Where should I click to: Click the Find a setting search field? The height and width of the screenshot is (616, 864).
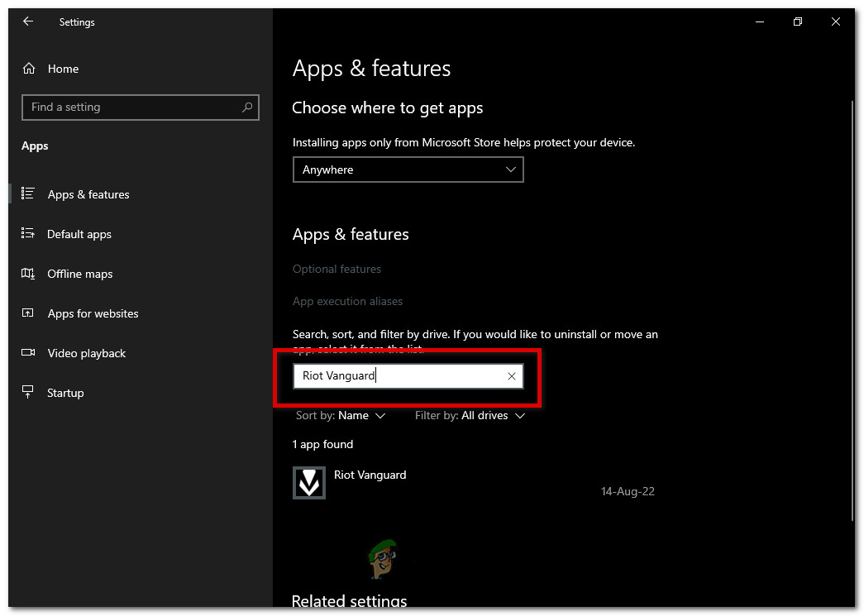coord(141,107)
